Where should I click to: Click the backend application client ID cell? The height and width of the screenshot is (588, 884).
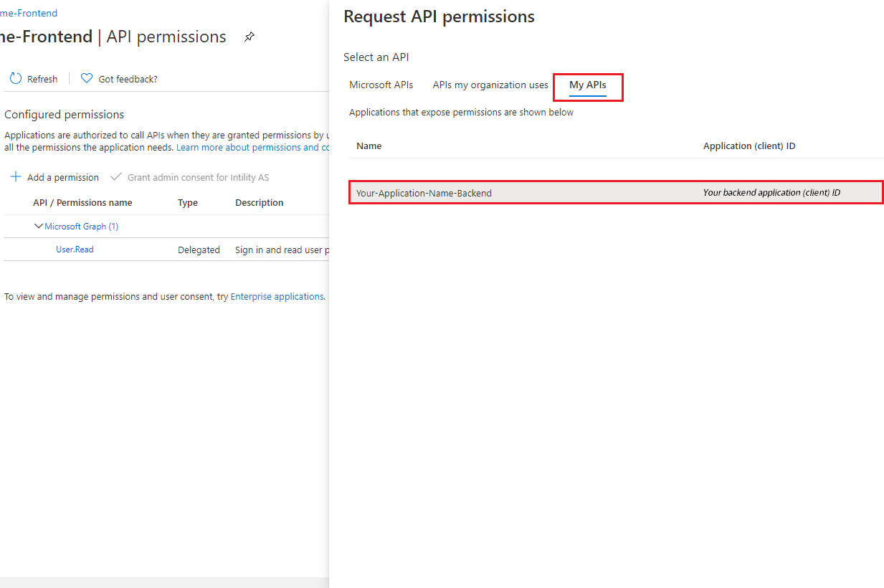[771, 193]
